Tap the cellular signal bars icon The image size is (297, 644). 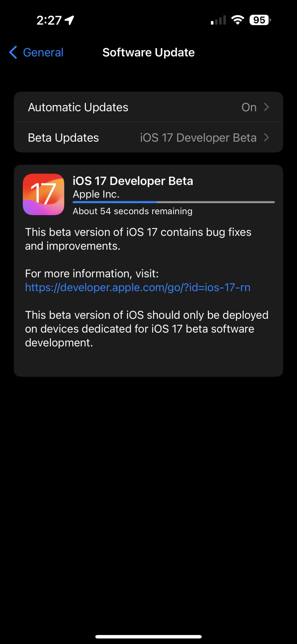pyautogui.click(x=218, y=20)
